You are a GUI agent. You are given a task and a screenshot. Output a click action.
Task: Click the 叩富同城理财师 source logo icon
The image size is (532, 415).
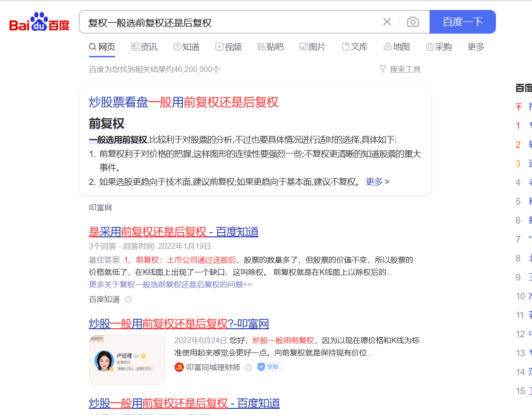click(179, 367)
